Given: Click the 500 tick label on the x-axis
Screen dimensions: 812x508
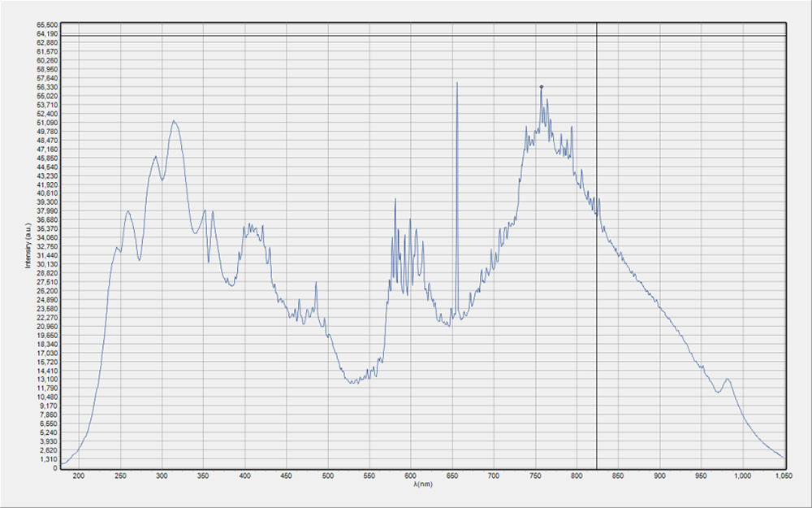Looking at the screenshot, I should coord(328,477).
